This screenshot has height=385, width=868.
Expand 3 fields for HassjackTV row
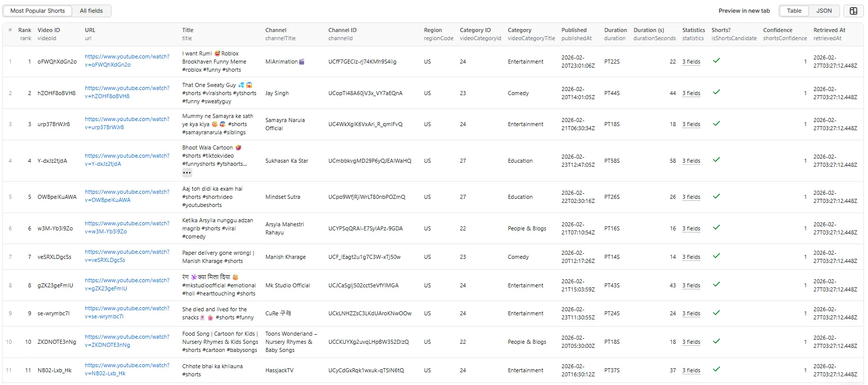pyautogui.click(x=691, y=370)
